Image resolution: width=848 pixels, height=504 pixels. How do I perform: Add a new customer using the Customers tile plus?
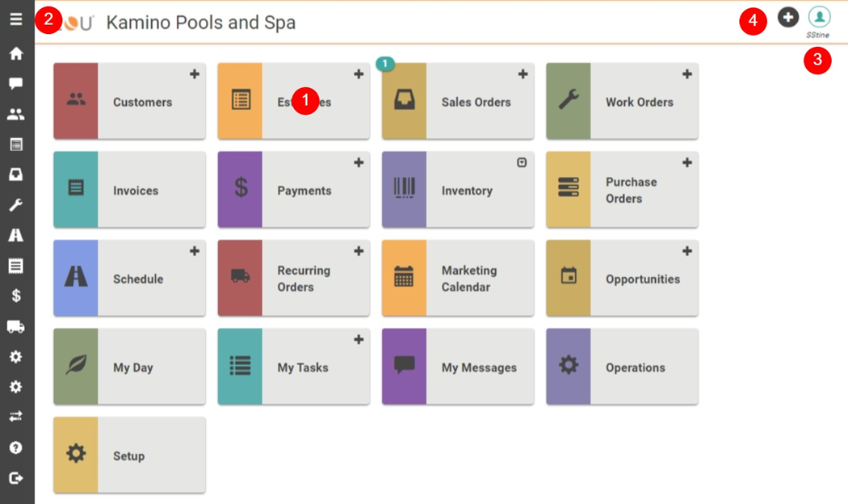195,74
